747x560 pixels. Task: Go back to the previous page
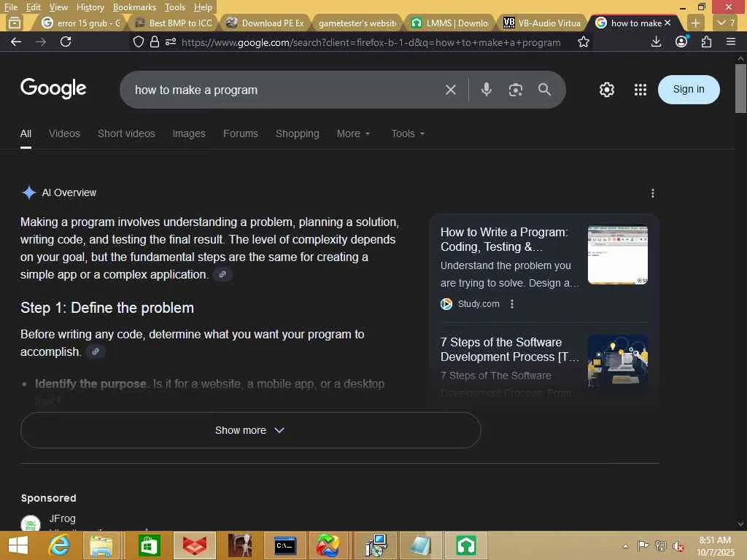[16, 42]
